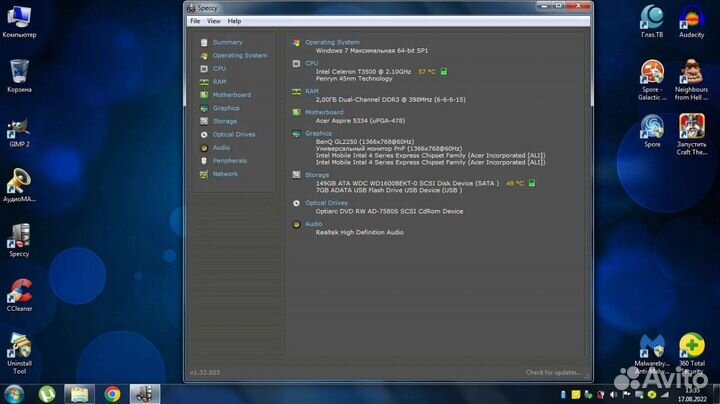Select the CCleaner desktop shortcut
Screen dimensions: 720x404
coord(19,295)
